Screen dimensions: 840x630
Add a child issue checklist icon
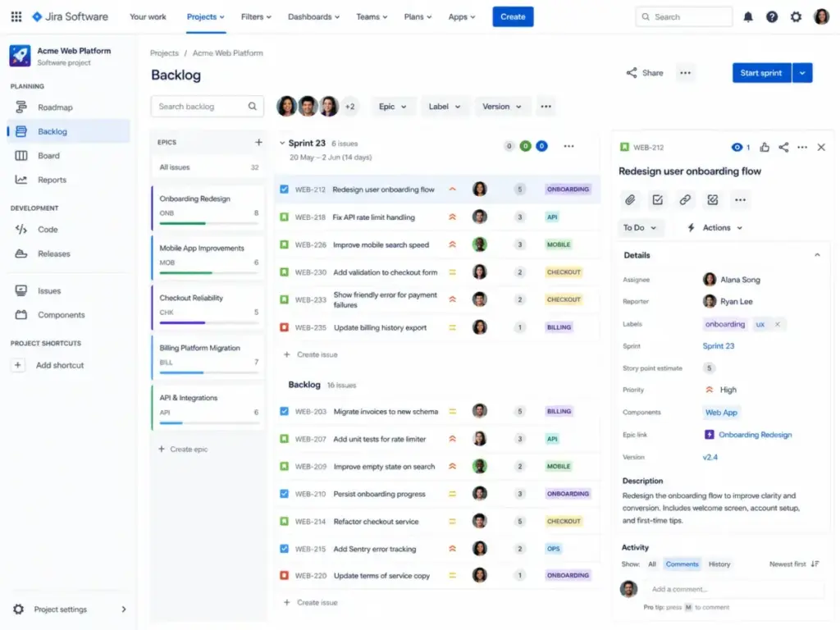[x=657, y=200]
